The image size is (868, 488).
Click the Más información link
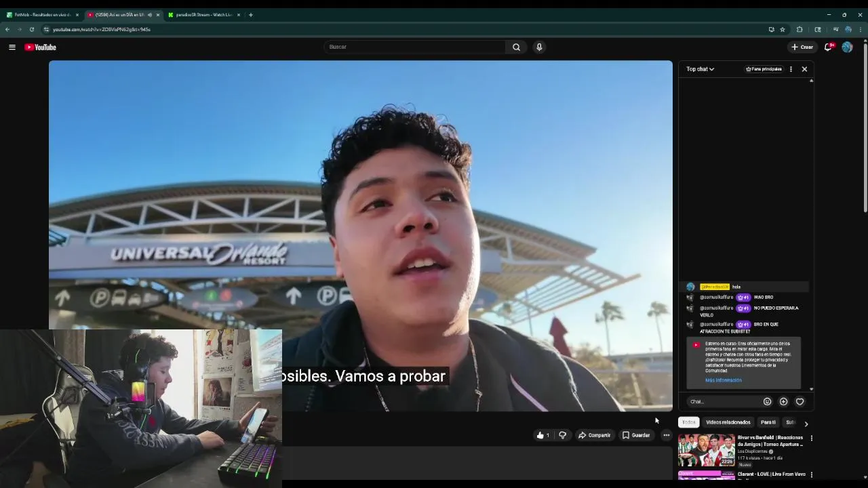tap(724, 380)
